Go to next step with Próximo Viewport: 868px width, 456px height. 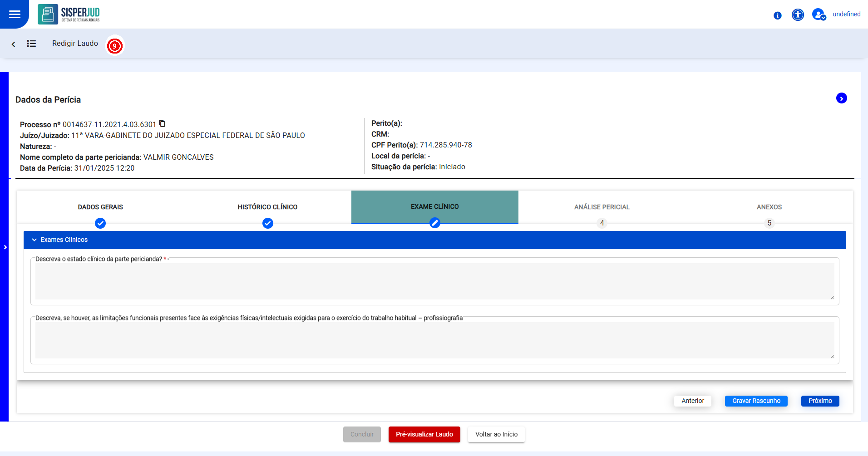point(820,401)
